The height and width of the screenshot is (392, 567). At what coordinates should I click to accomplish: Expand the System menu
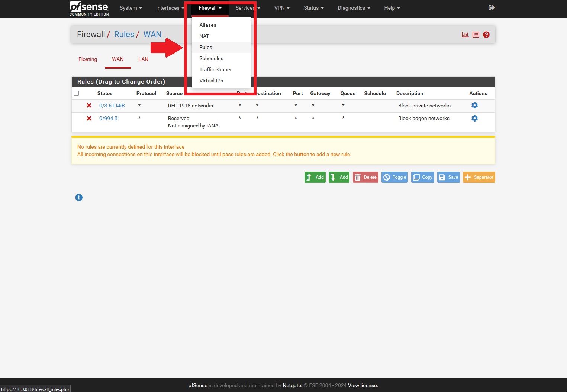point(131,8)
